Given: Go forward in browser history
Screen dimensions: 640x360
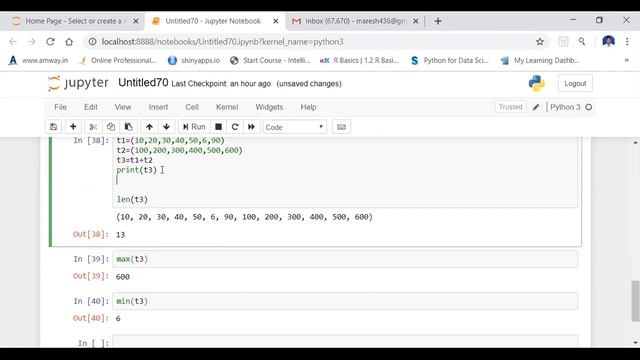Looking at the screenshot, I should click(x=31, y=42).
